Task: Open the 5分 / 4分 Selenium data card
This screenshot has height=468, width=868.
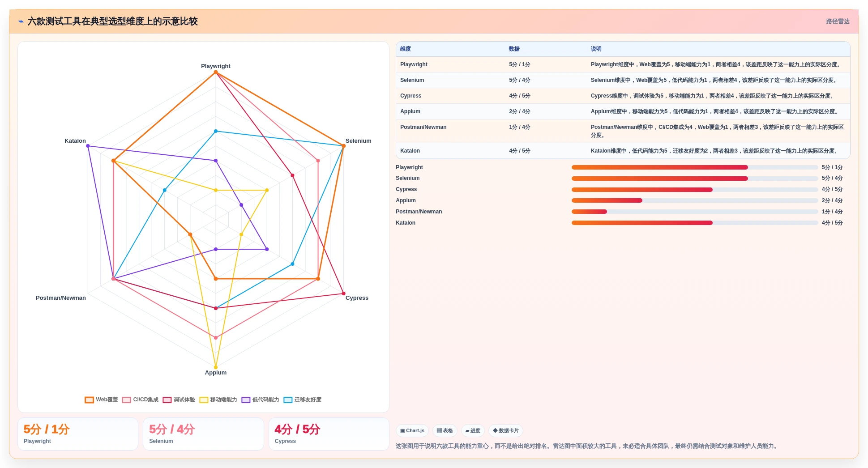Action: [x=203, y=434]
